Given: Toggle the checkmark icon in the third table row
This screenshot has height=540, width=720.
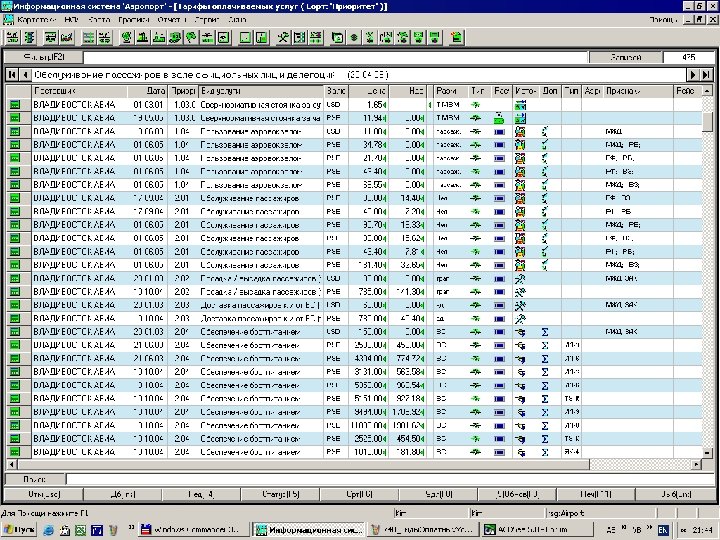Looking at the screenshot, I should 545,131.
